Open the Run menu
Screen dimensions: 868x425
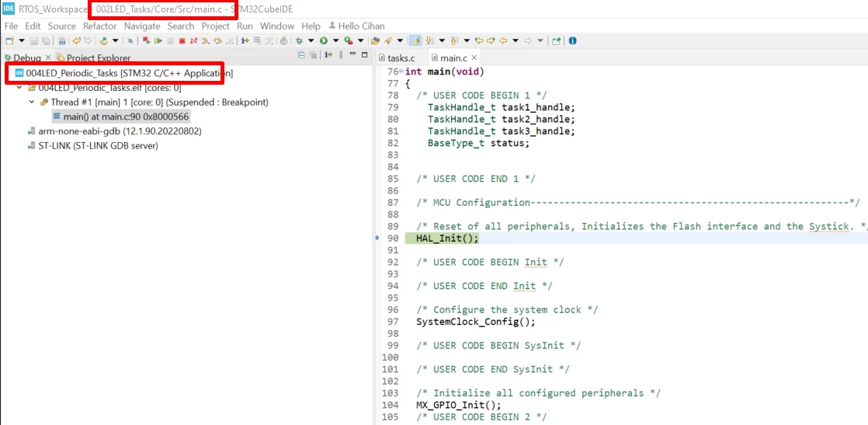tap(245, 26)
